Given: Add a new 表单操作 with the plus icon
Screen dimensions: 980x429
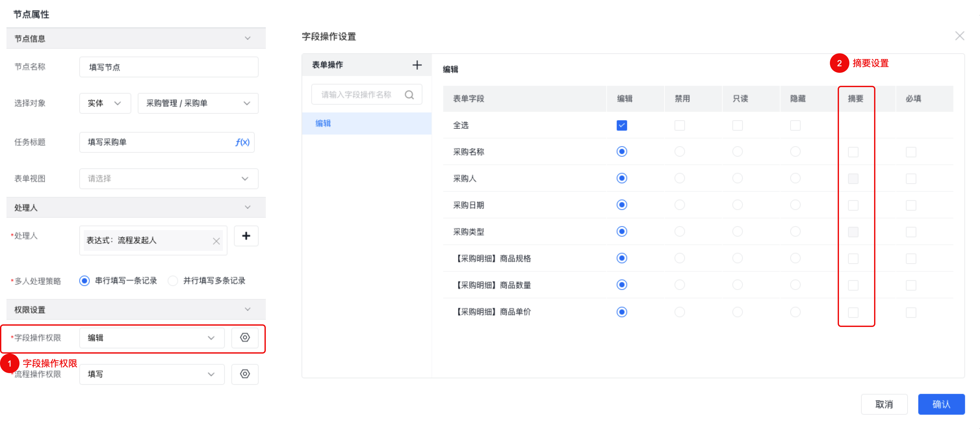Looking at the screenshot, I should [417, 65].
